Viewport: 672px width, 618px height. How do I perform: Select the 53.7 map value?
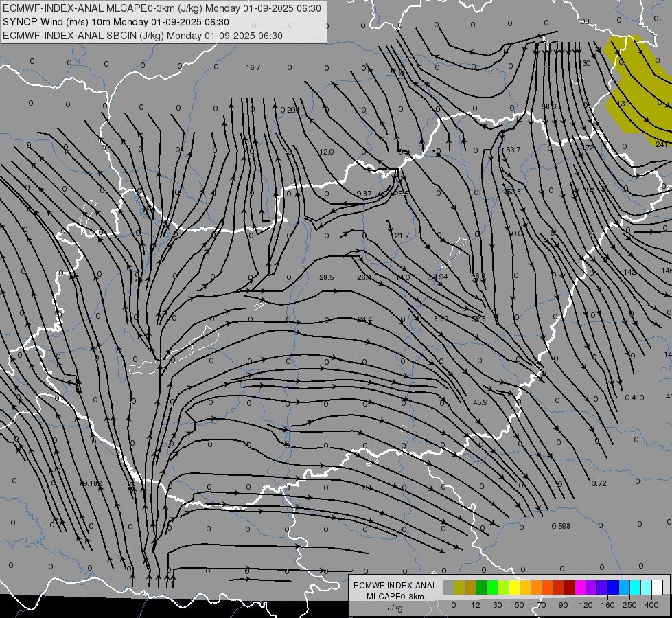[x=513, y=150]
